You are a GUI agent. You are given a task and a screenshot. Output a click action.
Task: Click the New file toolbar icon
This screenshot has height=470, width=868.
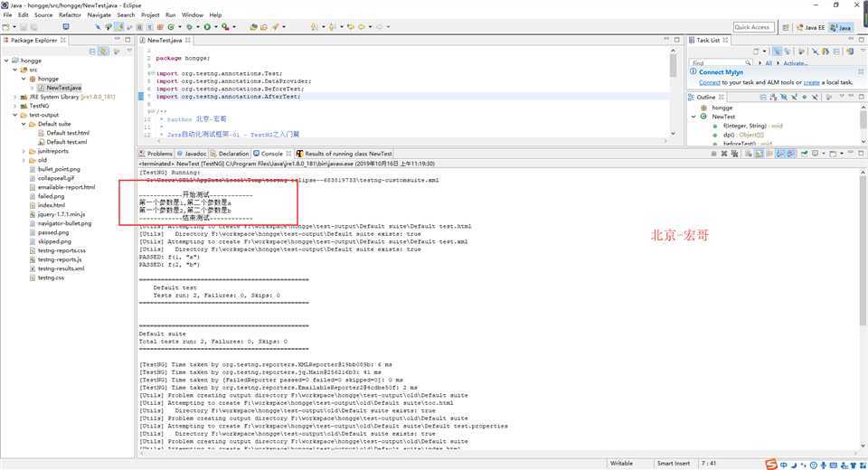coord(5,26)
